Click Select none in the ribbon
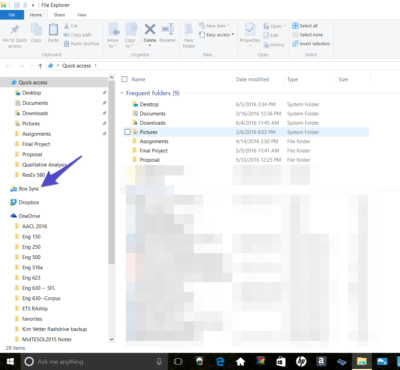Screen dimensions: 400x370 point(307,35)
